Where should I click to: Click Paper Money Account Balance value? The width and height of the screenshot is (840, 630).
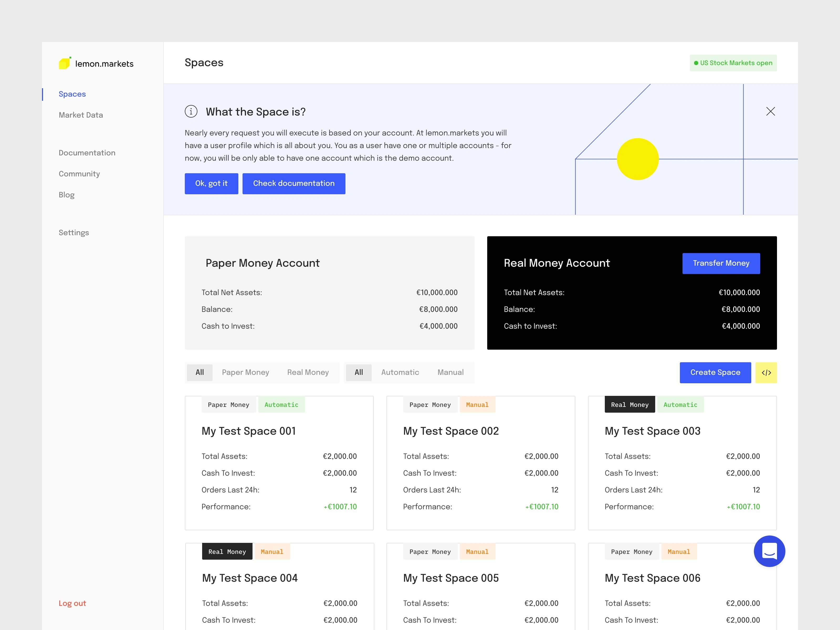[438, 309]
